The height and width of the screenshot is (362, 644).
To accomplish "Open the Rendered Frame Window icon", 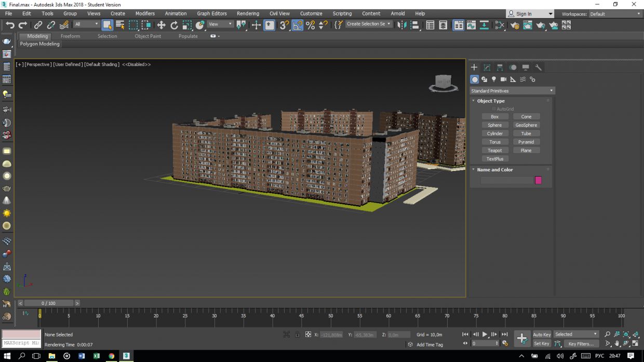I will pos(528,25).
